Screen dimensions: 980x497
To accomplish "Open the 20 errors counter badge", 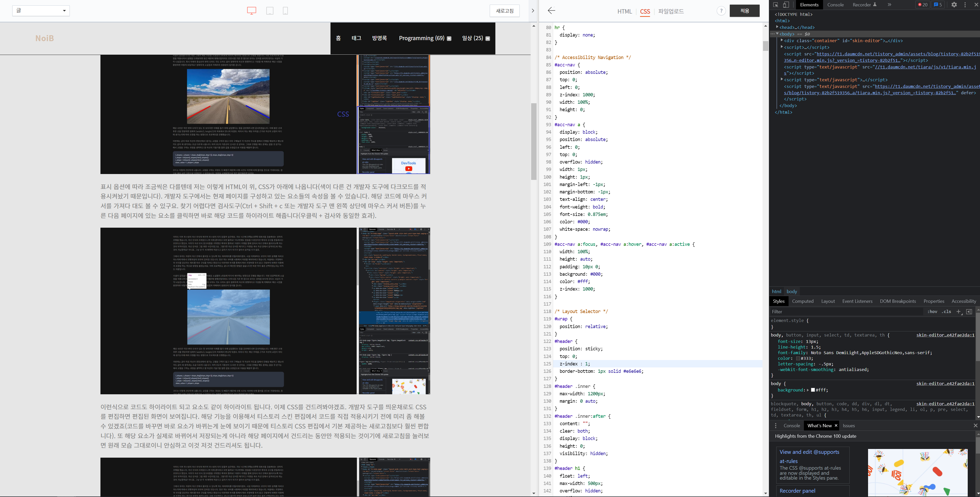I will (x=922, y=5).
